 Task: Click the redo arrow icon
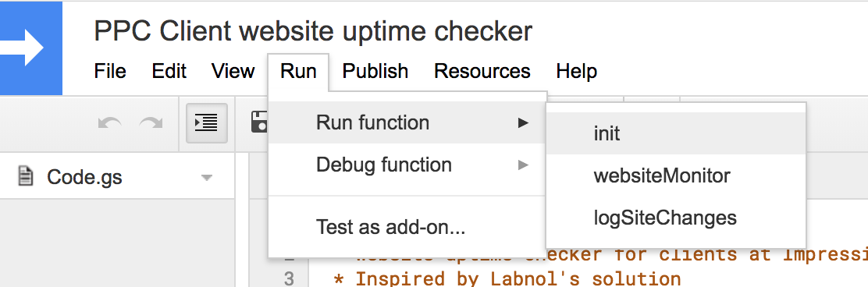pyautogui.click(x=151, y=122)
